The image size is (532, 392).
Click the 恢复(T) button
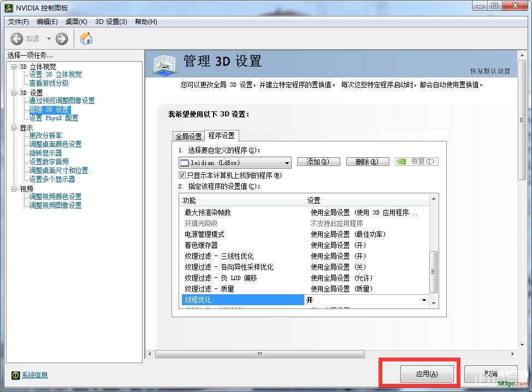pyautogui.click(x=417, y=162)
